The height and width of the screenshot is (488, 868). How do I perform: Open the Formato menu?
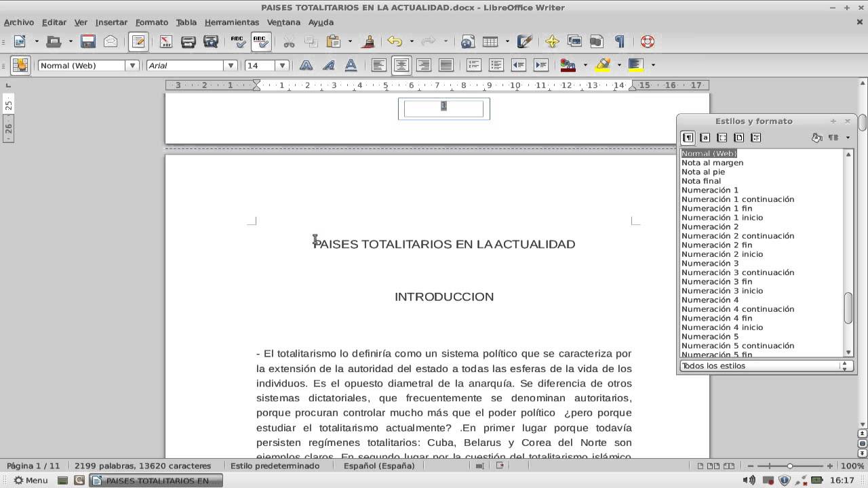click(x=152, y=22)
